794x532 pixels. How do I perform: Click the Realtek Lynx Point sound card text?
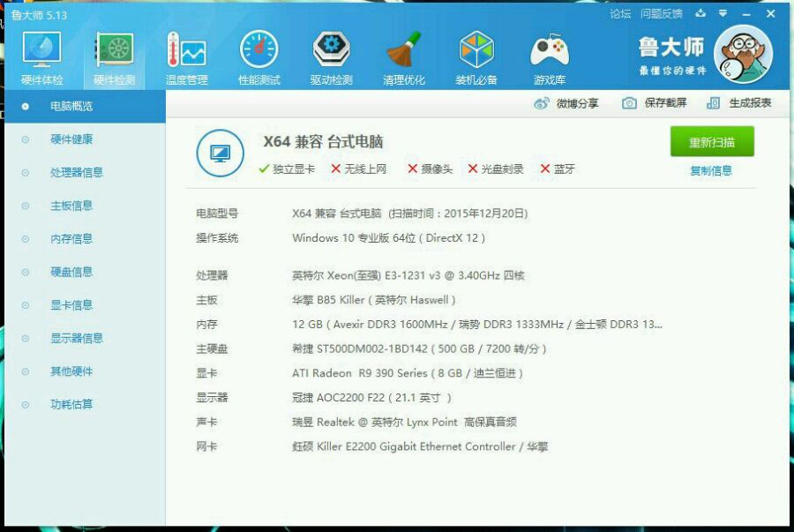(x=404, y=422)
